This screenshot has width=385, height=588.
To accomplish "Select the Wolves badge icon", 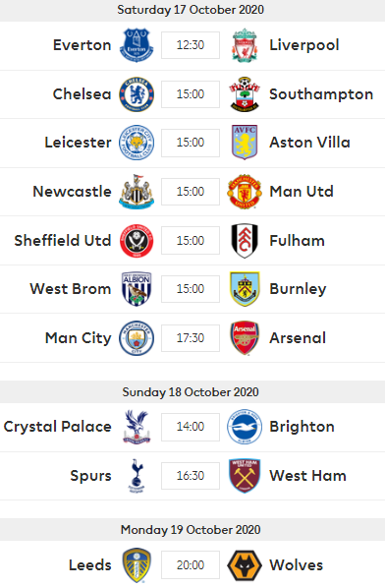I will (245, 564).
